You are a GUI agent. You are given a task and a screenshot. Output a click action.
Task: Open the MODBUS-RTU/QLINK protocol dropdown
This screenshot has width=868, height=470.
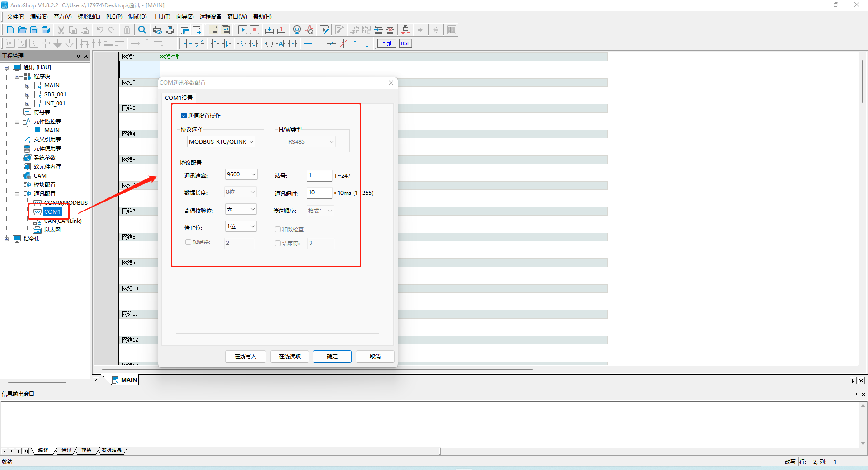tap(222, 142)
